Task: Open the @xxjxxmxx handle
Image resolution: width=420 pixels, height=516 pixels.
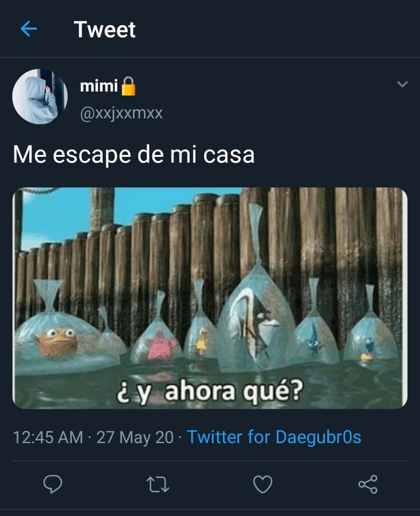Action: pyautogui.click(x=121, y=114)
